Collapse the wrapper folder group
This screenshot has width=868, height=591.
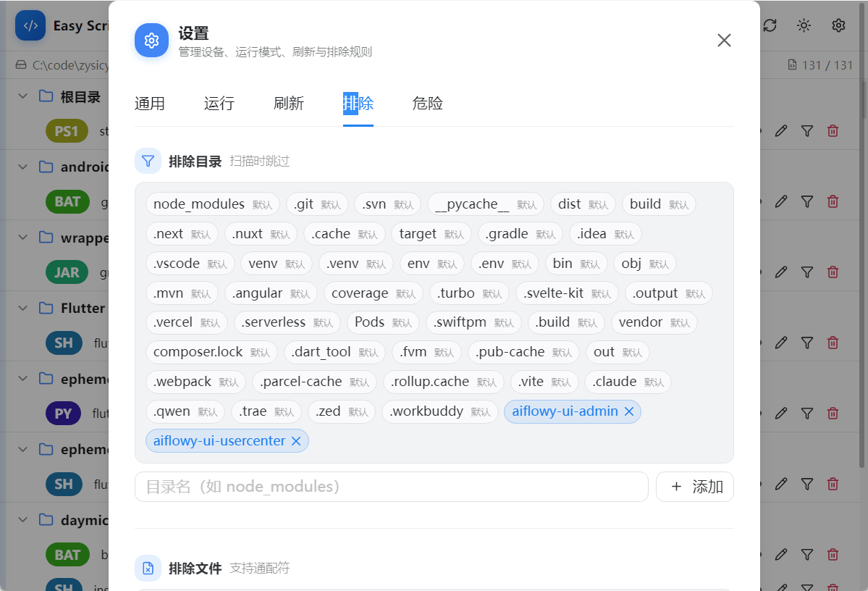pos(22,238)
